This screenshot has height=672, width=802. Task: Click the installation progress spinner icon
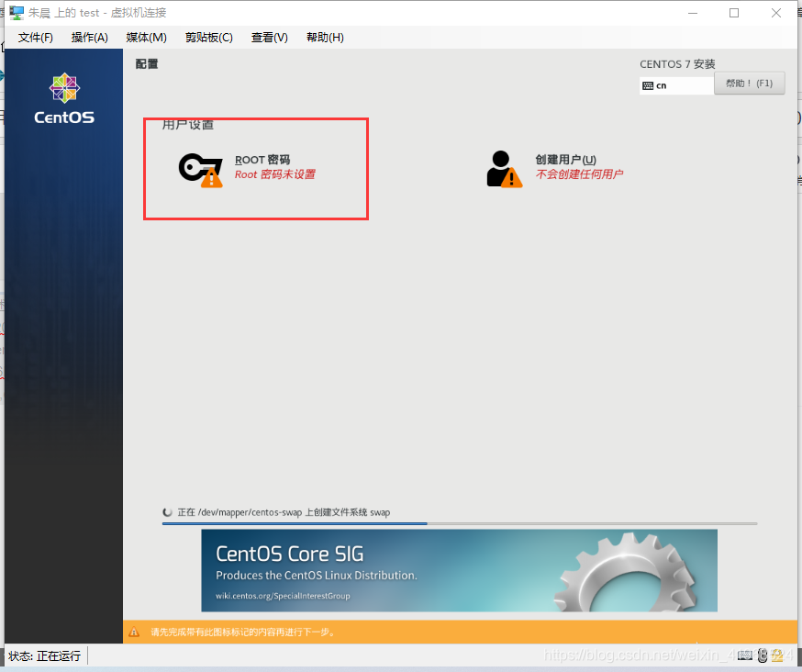(x=167, y=512)
